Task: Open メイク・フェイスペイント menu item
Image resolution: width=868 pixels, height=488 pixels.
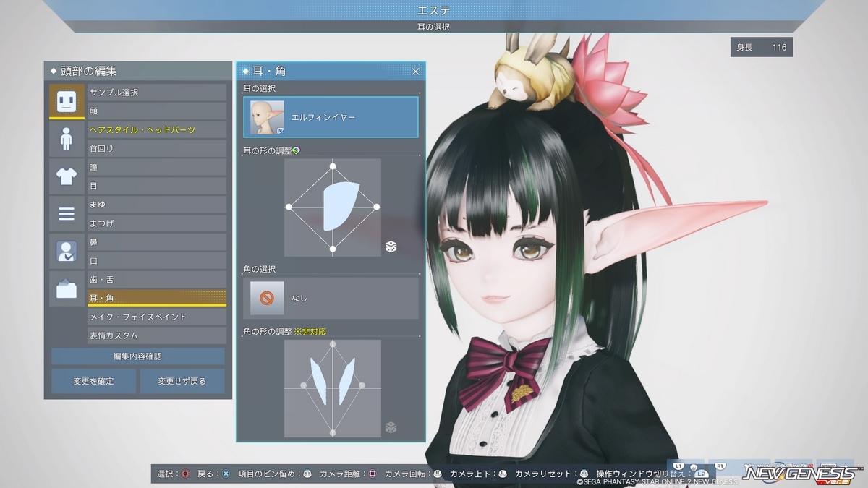Action: 157,317
